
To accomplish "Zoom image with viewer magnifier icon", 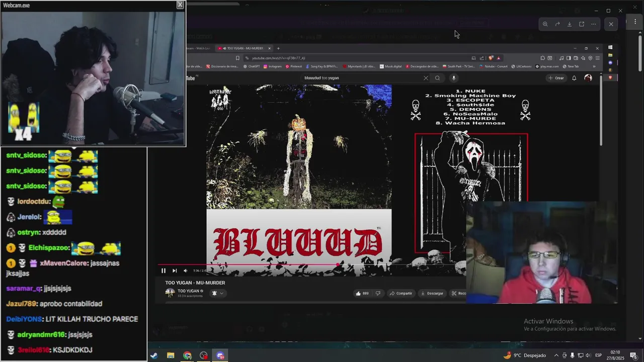I will pos(545,24).
